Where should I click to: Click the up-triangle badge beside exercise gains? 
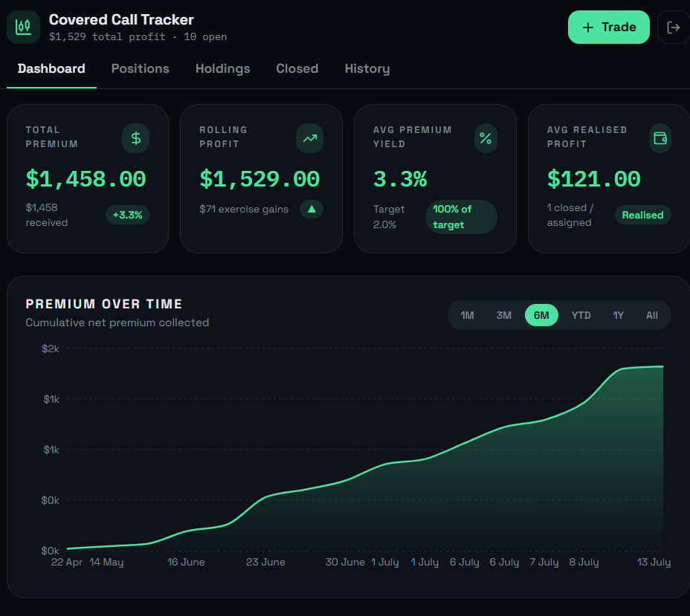point(312,210)
